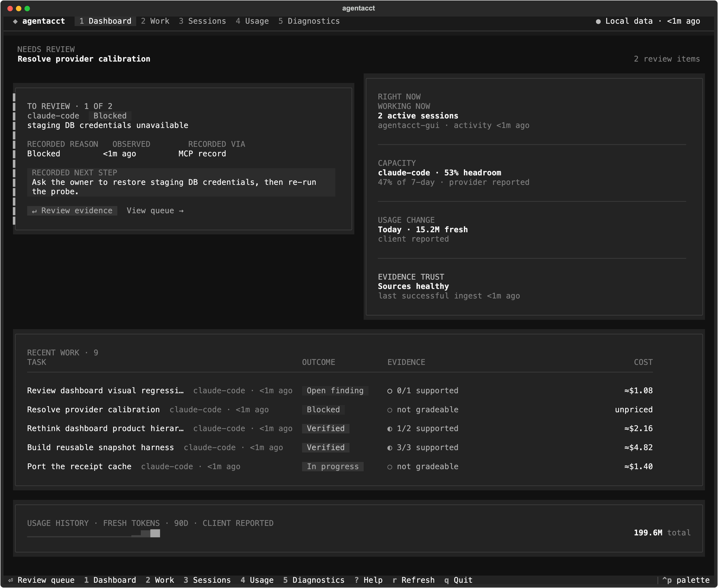The height and width of the screenshot is (588, 718).
Task: Select Diagnostics in the bottom shortcut bar
Action: click(x=314, y=580)
